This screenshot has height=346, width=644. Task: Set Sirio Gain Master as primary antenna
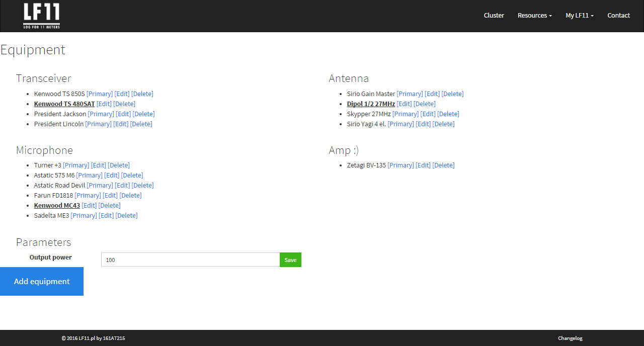(410, 94)
